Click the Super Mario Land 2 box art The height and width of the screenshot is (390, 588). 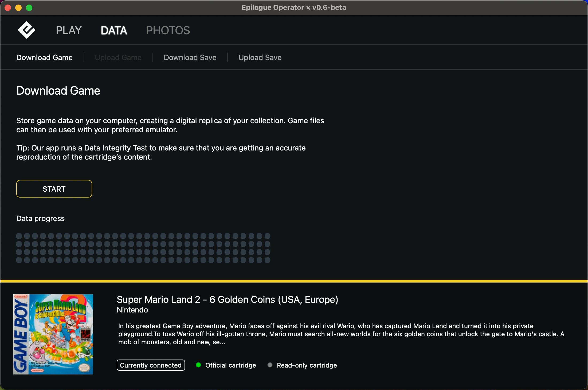pyautogui.click(x=53, y=334)
